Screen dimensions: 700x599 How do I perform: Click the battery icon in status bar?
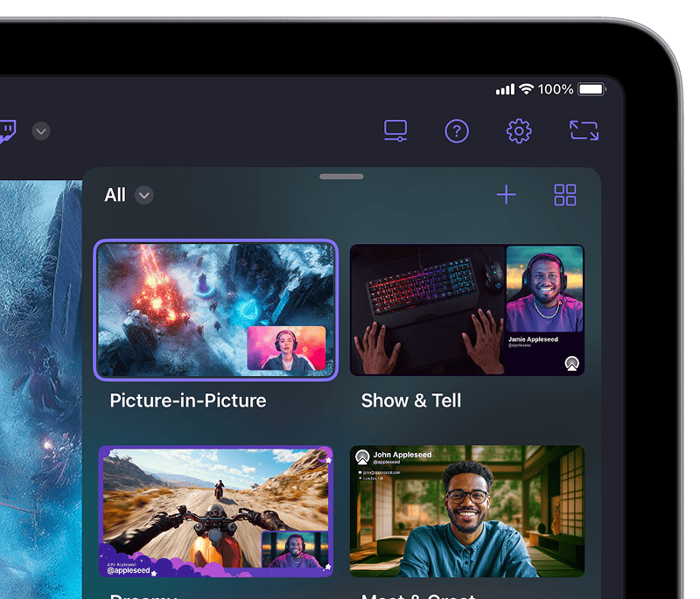point(592,89)
